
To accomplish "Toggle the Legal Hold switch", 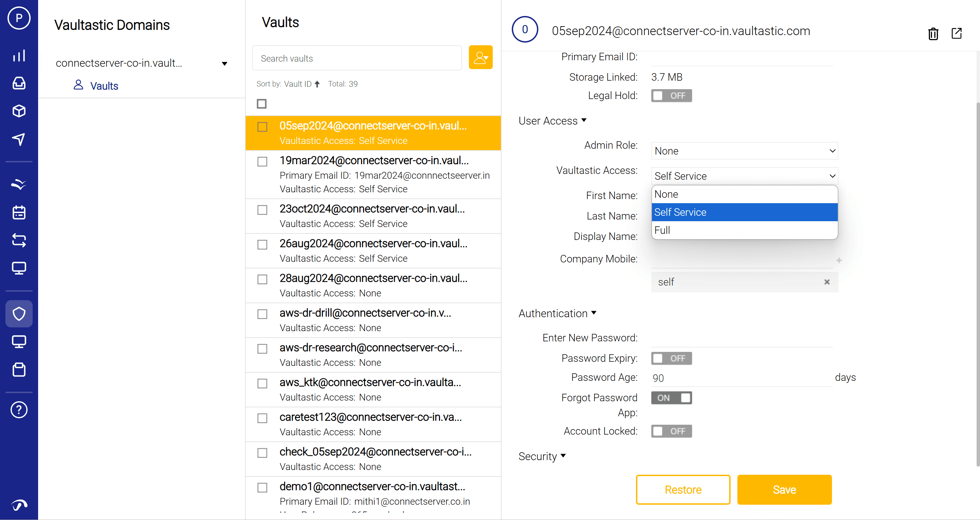I will tap(671, 96).
